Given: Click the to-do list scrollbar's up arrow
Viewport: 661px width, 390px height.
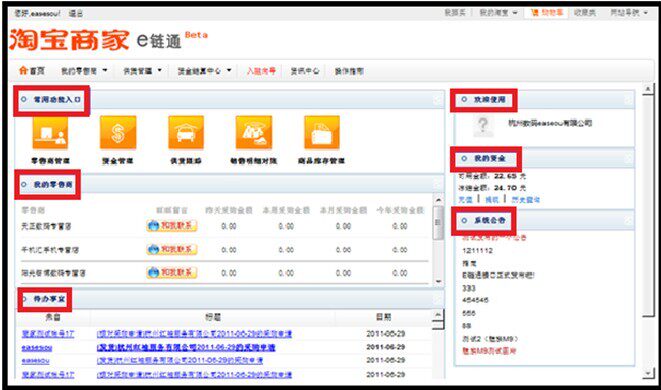Looking at the screenshot, I should 438,315.
